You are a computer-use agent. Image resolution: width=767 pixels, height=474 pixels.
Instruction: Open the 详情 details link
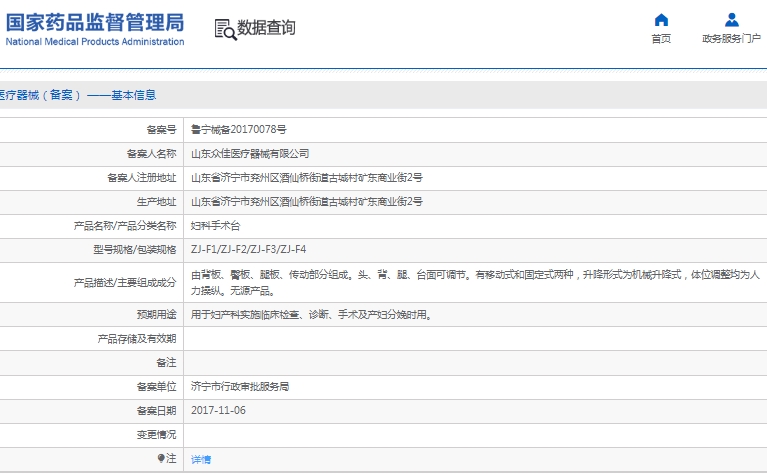tap(201, 459)
